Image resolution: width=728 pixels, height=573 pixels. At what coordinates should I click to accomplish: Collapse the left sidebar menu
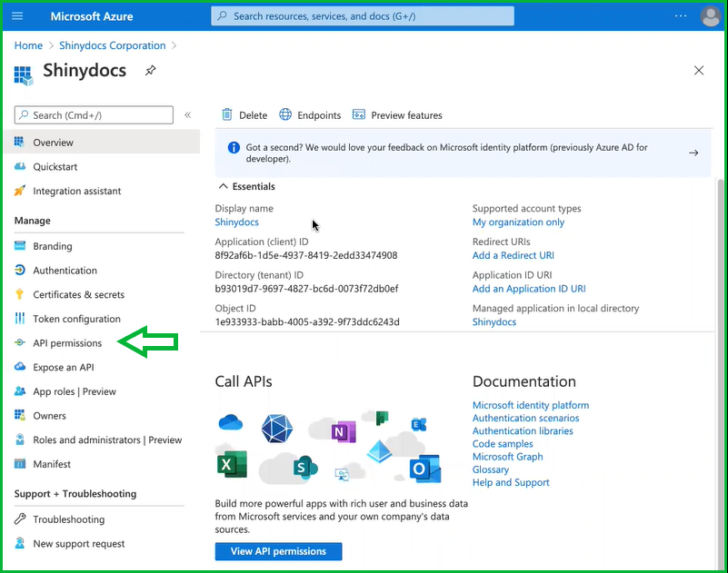pyautogui.click(x=188, y=115)
